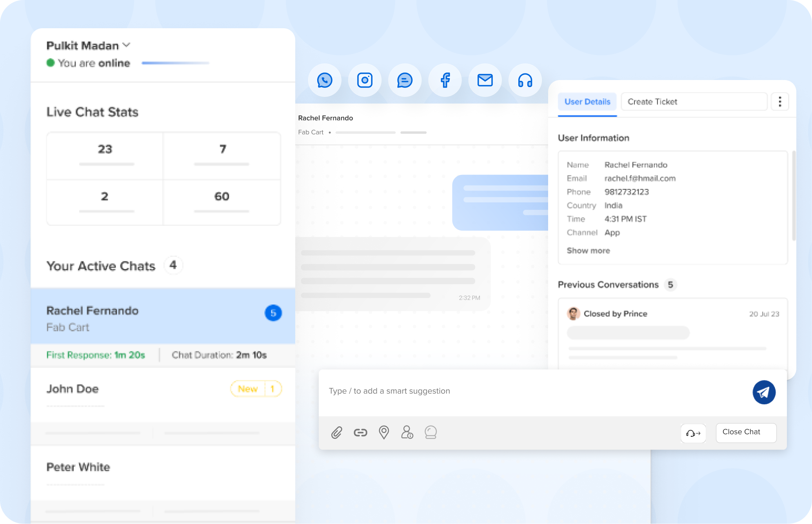812x524 pixels.
Task: Click the WhatsApp channel icon
Action: point(325,80)
